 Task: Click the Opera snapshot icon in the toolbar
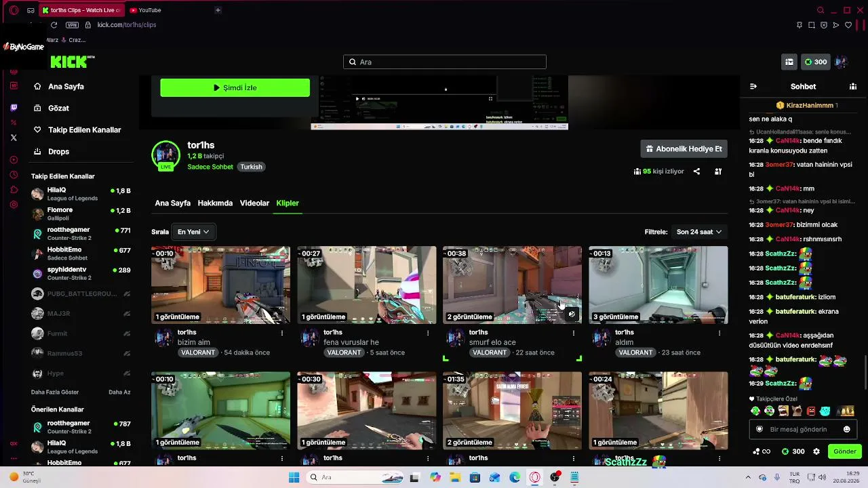click(812, 25)
